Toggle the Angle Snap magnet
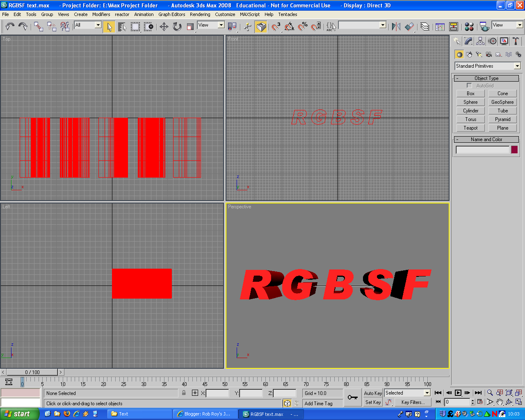525x420 pixels. (290, 27)
